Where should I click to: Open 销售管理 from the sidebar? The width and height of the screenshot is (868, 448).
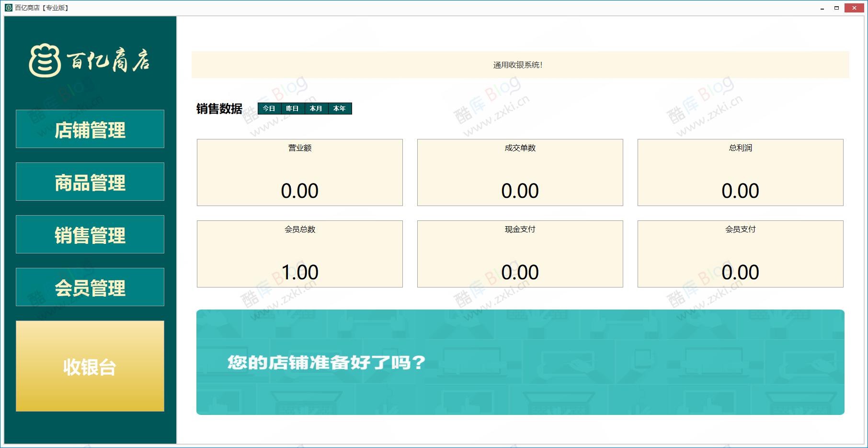coord(90,234)
